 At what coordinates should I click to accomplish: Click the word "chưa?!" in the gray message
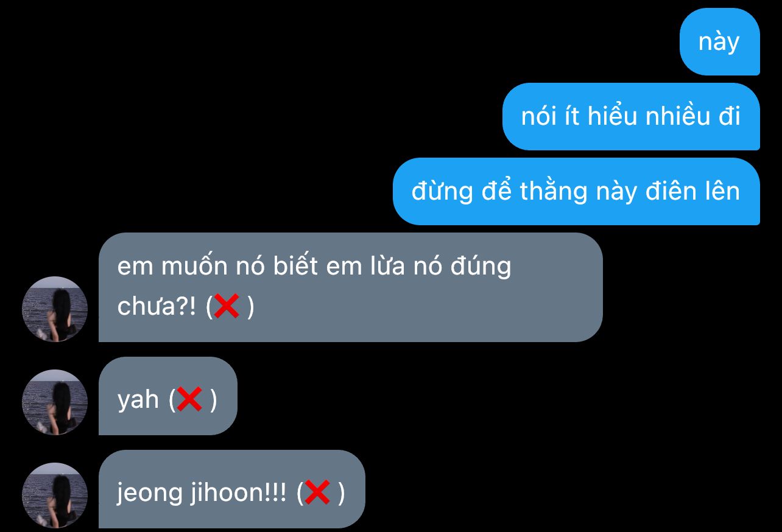pyautogui.click(x=157, y=306)
